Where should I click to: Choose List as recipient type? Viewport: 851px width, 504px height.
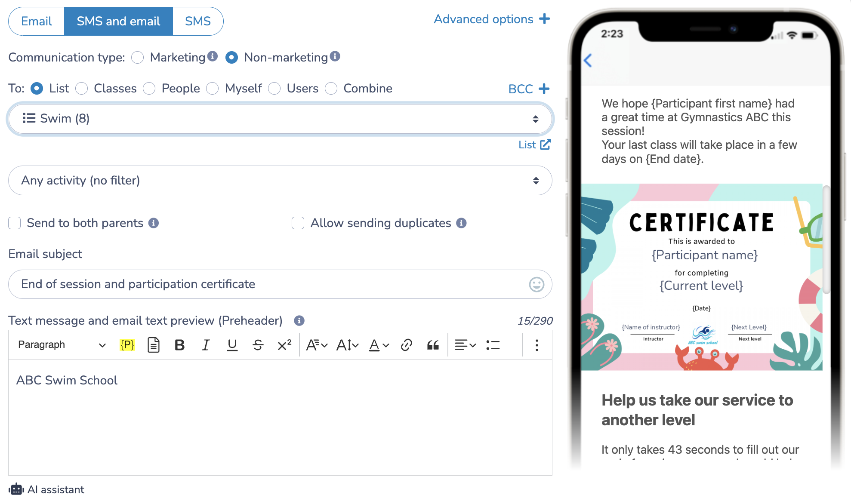click(x=37, y=89)
